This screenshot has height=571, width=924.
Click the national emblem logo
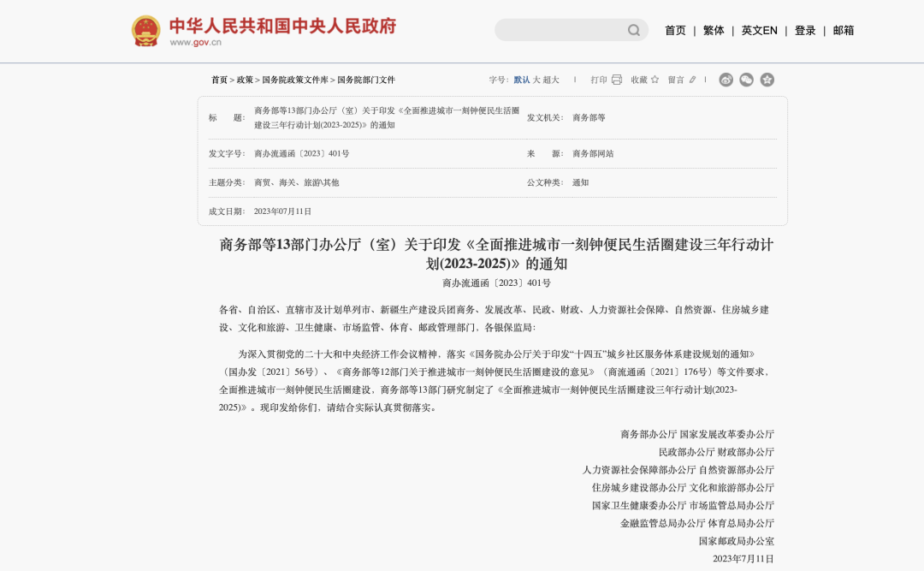[145, 31]
